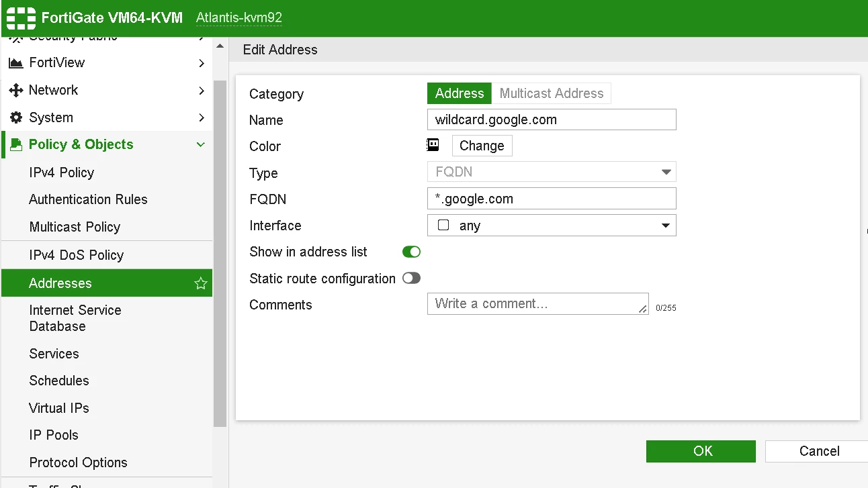Open IPv4 Policy menu item
The height and width of the screenshot is (488, 868).
[62, 173]
